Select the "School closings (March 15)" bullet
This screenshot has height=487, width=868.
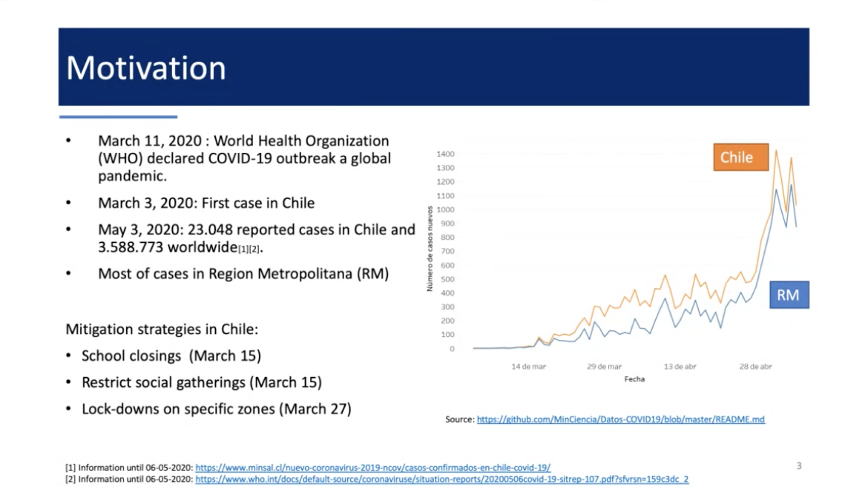point(171,356)
